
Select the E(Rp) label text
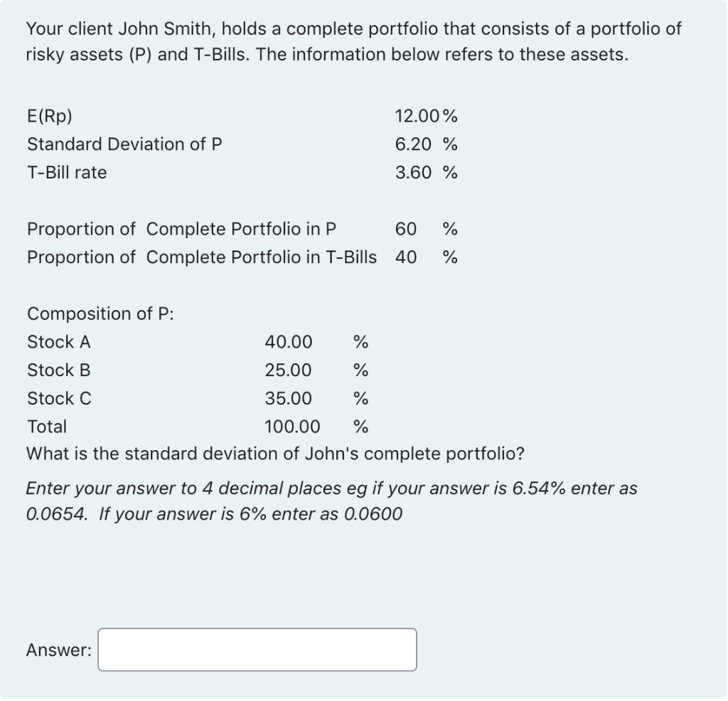[x=50, y=115]
